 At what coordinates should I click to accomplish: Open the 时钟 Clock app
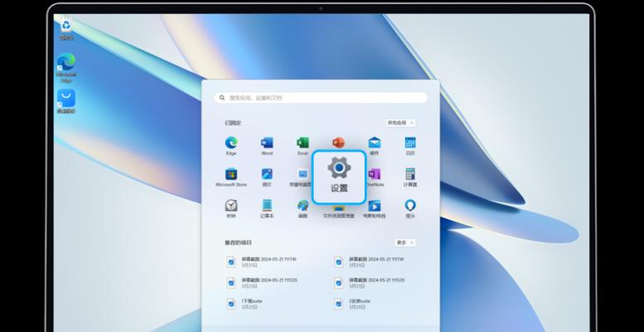(230, 208)
